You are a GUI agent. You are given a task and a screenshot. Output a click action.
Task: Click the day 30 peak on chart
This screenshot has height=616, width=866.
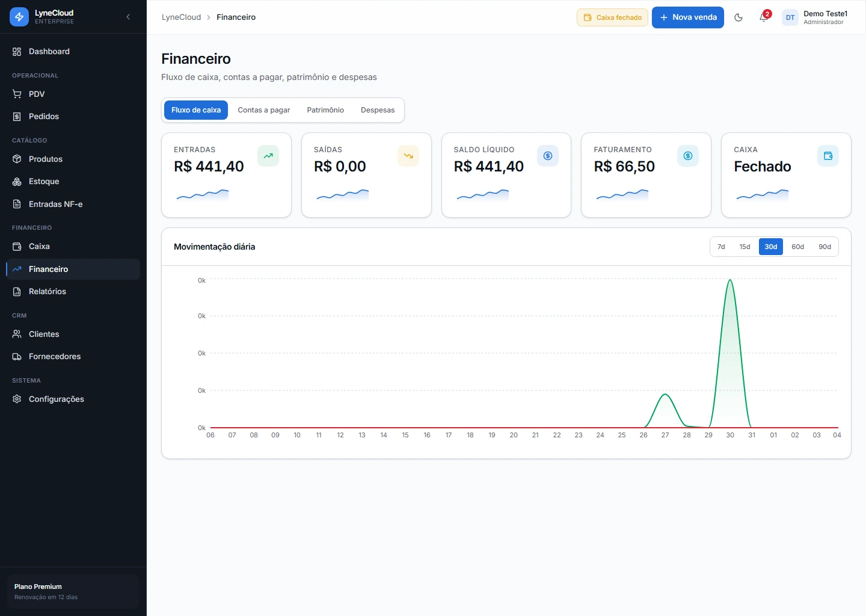tap(730, 280)
